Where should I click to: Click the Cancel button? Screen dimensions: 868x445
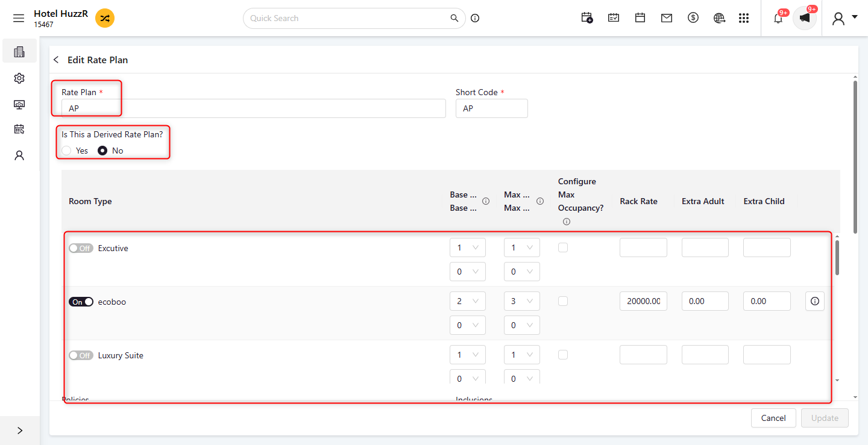[773, 418]
